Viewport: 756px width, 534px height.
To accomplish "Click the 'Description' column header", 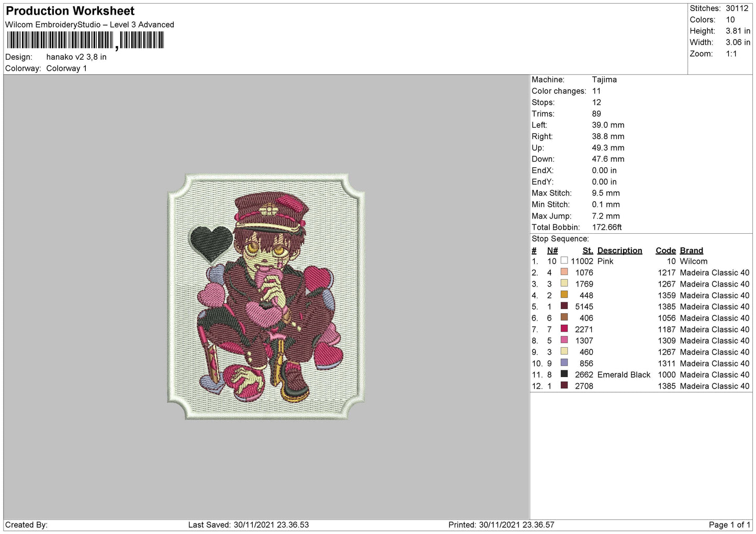I will 619,251.
